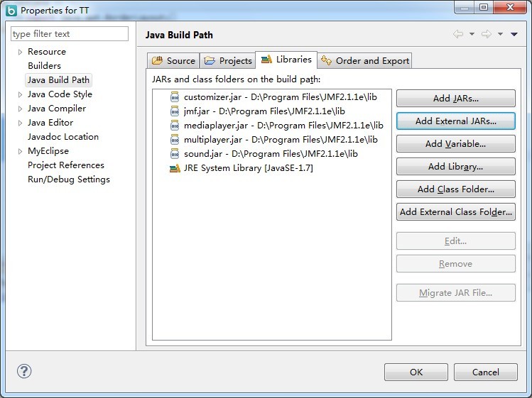Viewport: 532px width, 398px height.
Task: Click the Add Variable... button
Action: click(x=456, y=144)
